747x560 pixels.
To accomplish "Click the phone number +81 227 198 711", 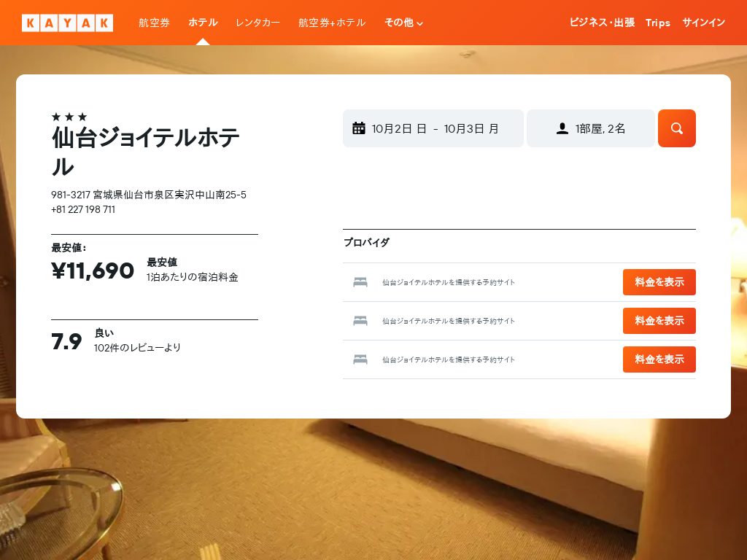I will pyautogui.click(x=83, y=209).
